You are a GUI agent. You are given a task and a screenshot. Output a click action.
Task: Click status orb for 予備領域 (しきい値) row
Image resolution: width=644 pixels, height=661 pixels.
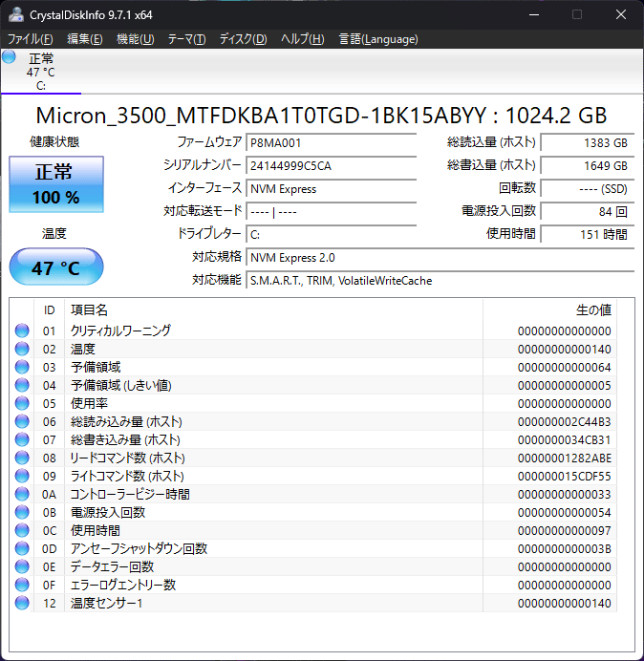point(22,385)
